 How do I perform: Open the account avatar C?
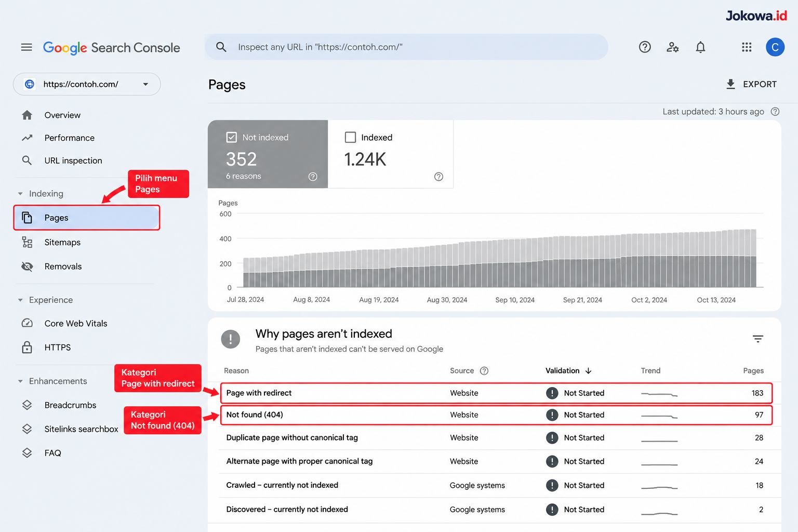pyautogui.click(x=775, y=47)
